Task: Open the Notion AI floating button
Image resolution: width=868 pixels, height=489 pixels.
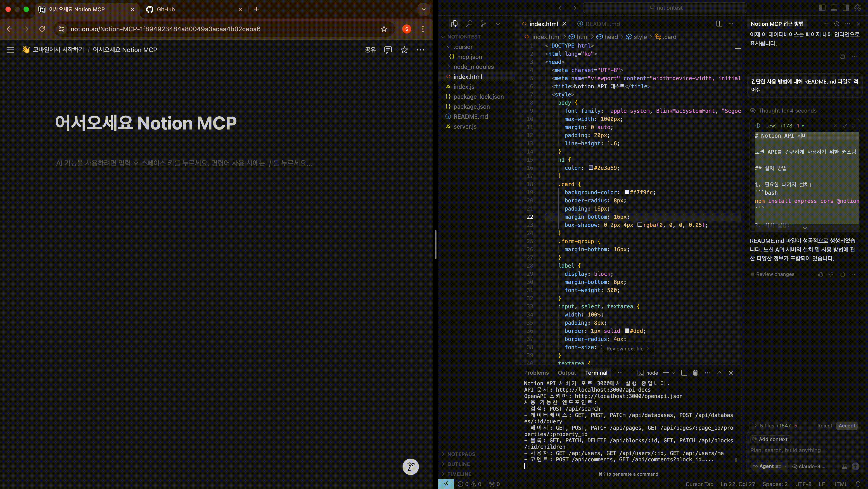Action: pos(410,467)
